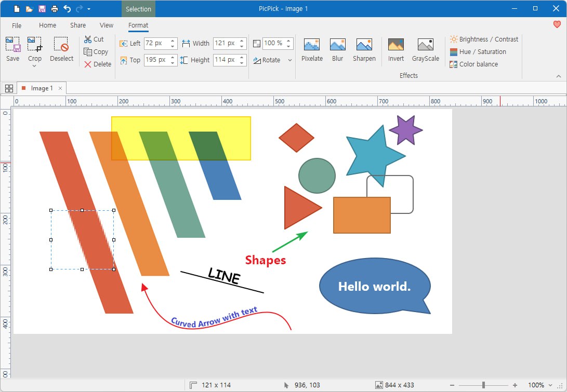567x392 pixels.
Task: Click the Save tool in the ribbon
Action: [x=12, y=49]
